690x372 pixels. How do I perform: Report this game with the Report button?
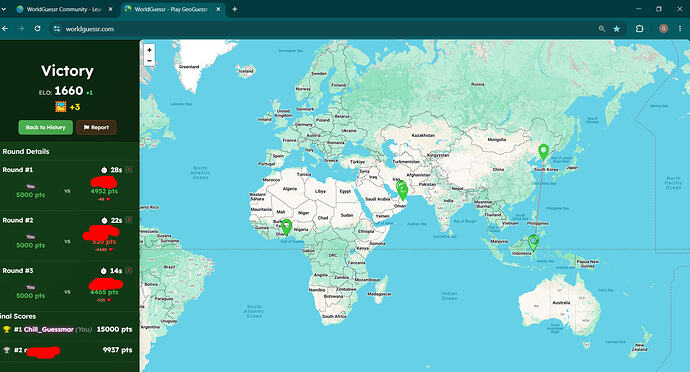(x=96, y=127)
